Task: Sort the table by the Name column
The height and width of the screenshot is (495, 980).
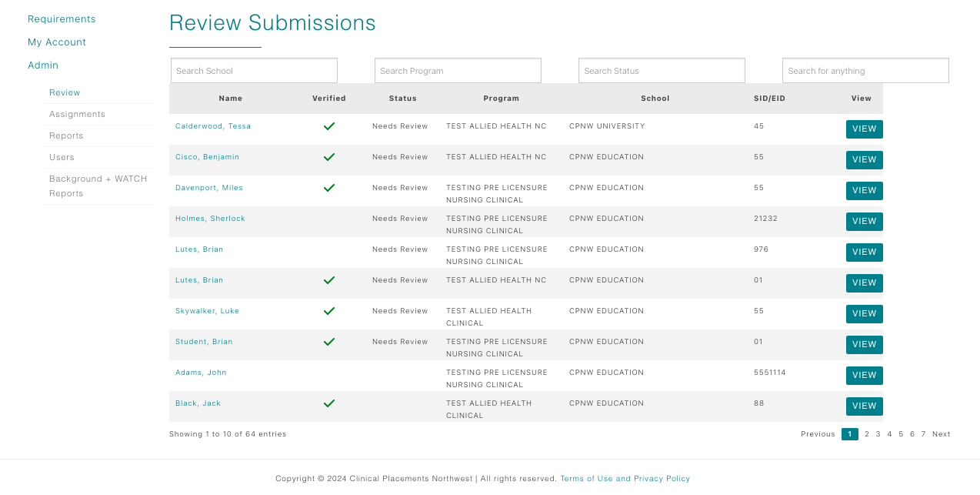Action: tap(230, 99)
